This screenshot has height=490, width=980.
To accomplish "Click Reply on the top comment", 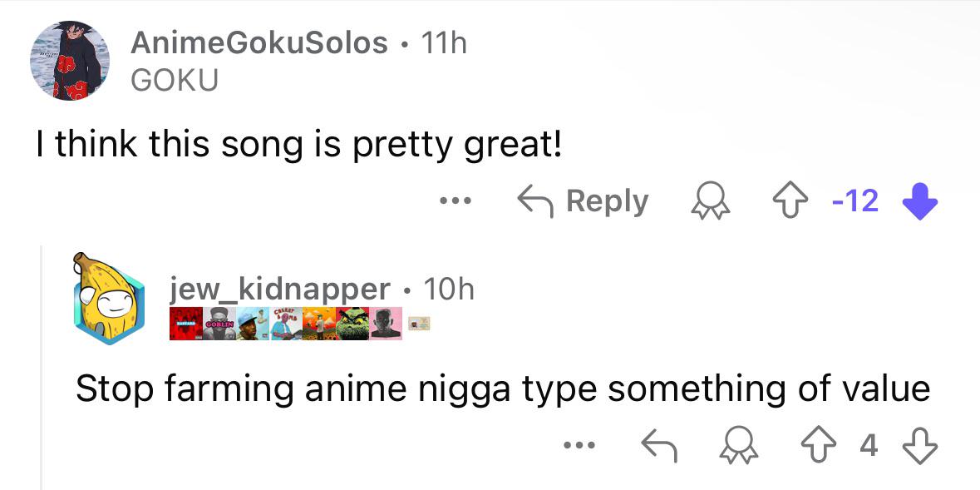I will pyautogui.click(x=583, y=202).
